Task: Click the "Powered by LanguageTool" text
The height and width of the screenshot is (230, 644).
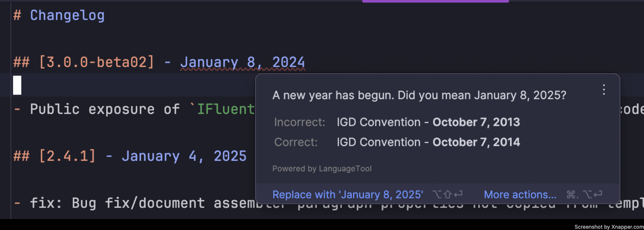Action: [322, 168]
